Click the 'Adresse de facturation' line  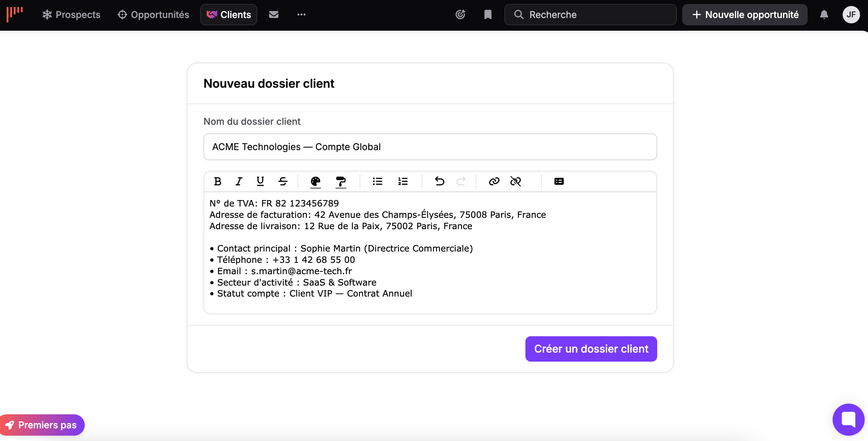click(x=377, y=214)
